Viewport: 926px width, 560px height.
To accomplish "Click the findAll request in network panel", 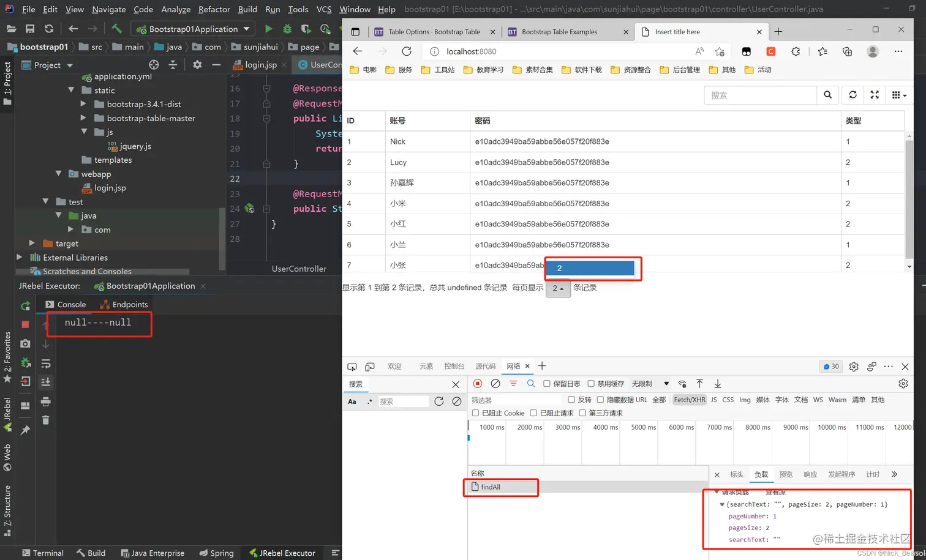I will tap(490, 487).
